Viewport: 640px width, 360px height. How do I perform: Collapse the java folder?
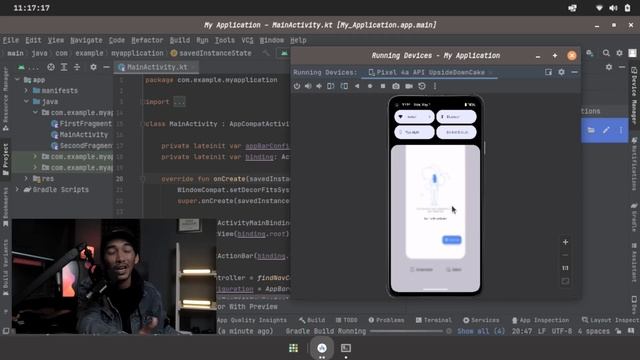26,102
